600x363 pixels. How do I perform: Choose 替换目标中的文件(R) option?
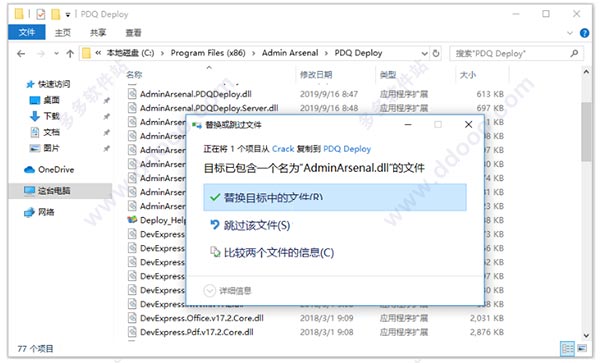pyautogui.click(x=335, y=197)
